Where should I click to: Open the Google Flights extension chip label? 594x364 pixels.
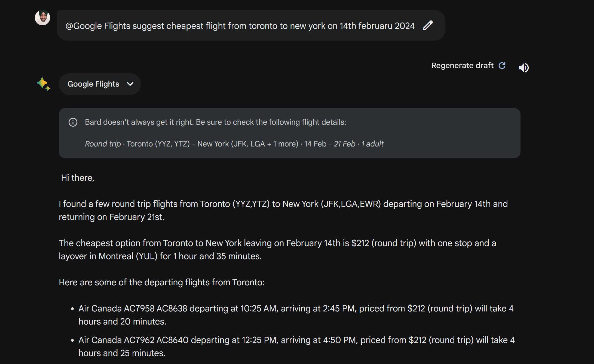(93, 84)
